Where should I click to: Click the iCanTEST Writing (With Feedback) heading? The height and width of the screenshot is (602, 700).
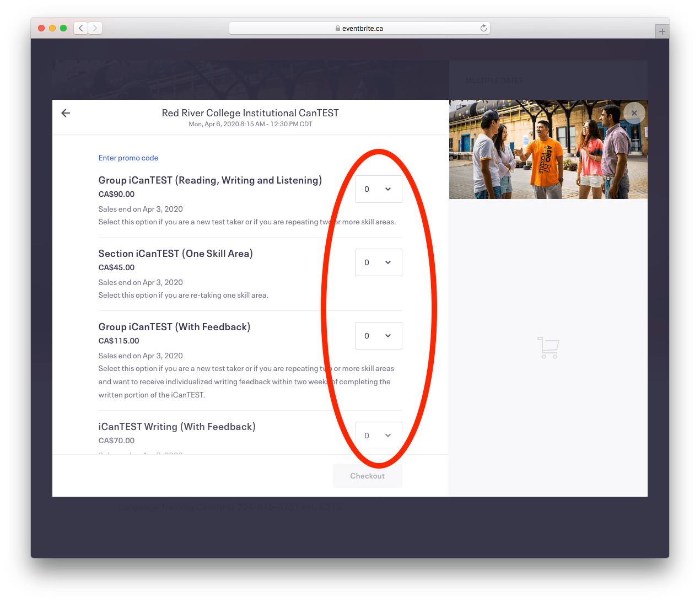point(177,427)
